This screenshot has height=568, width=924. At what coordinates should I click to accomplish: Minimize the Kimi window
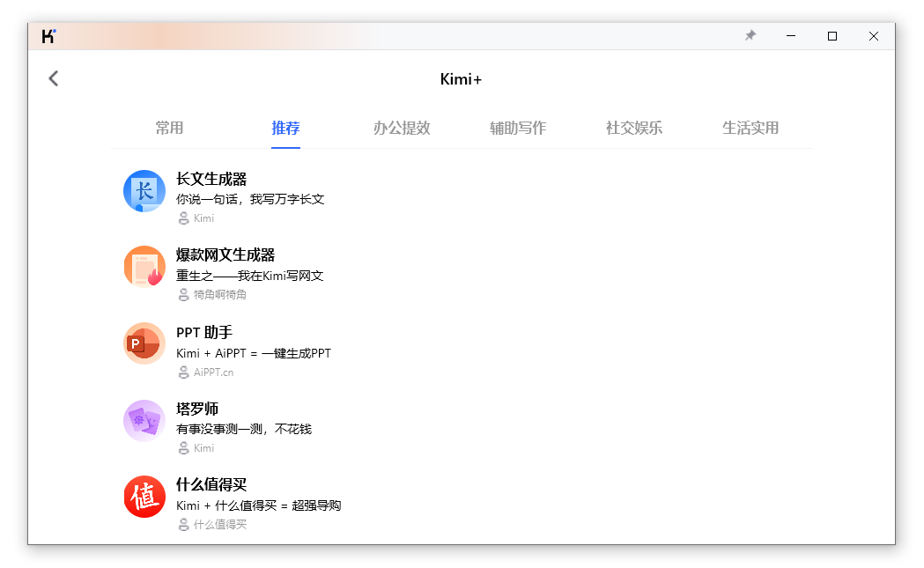click(791, 36)
